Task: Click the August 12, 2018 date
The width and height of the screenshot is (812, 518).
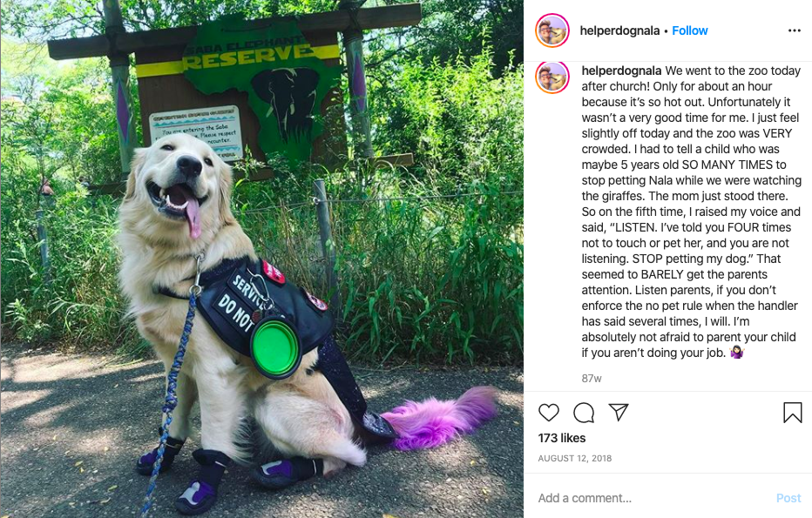Action: (575, 458)
